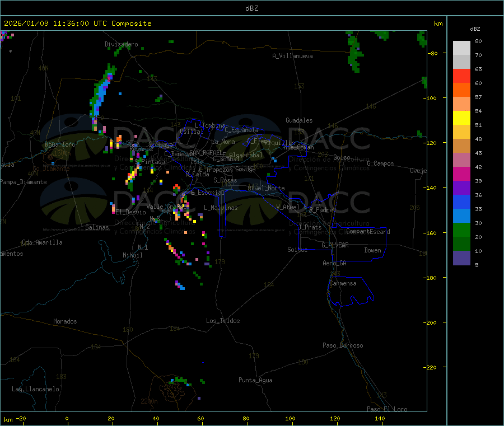Image resolution: width=504 pixels, height=426 pixels.
Task: Click the Agua_Toro map label
Action: coord(60,144)
